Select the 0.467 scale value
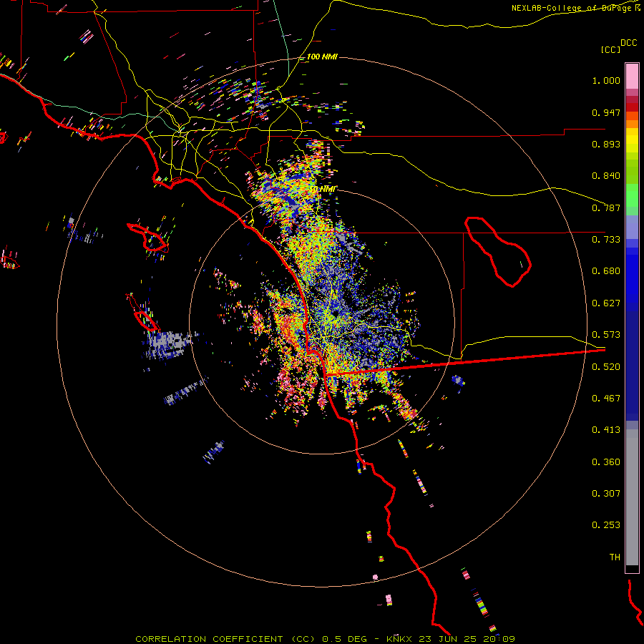This screenshot has width=644, height=644. click(606, 398)
